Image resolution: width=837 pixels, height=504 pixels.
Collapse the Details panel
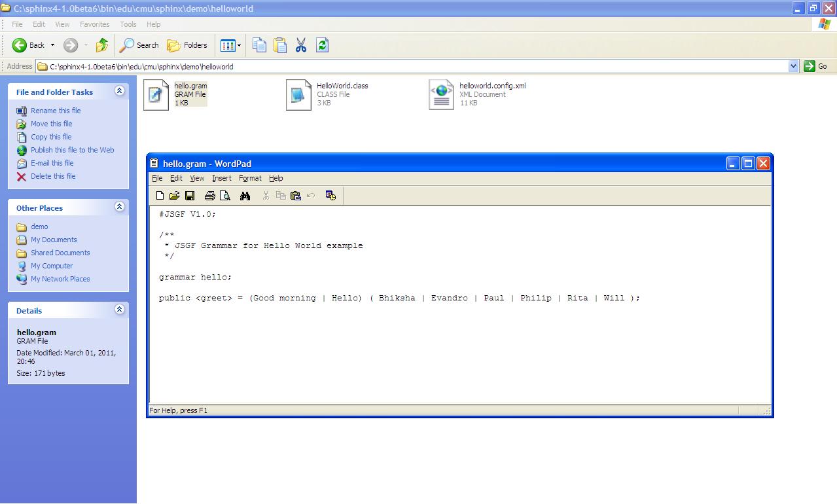(119, 310)
